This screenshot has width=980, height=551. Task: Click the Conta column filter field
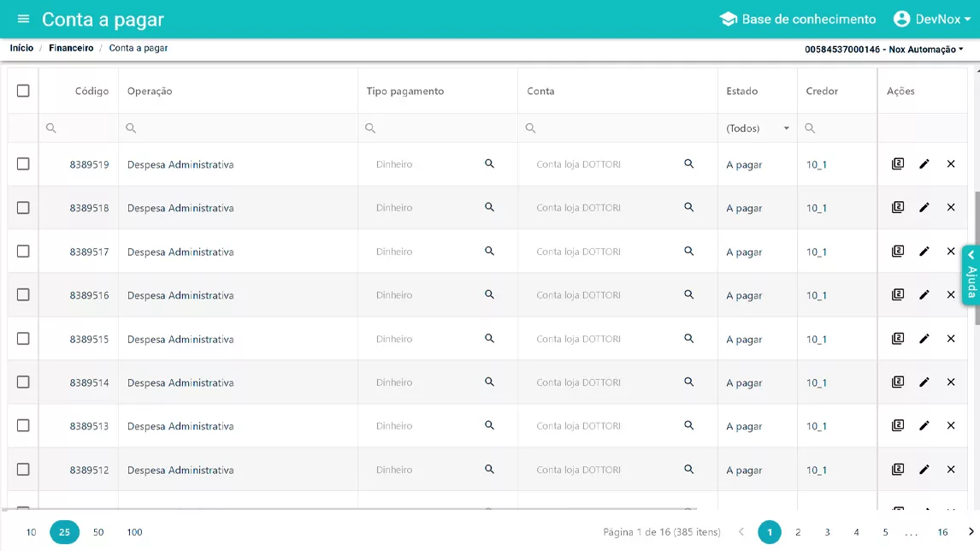click(x=617, y=128)
